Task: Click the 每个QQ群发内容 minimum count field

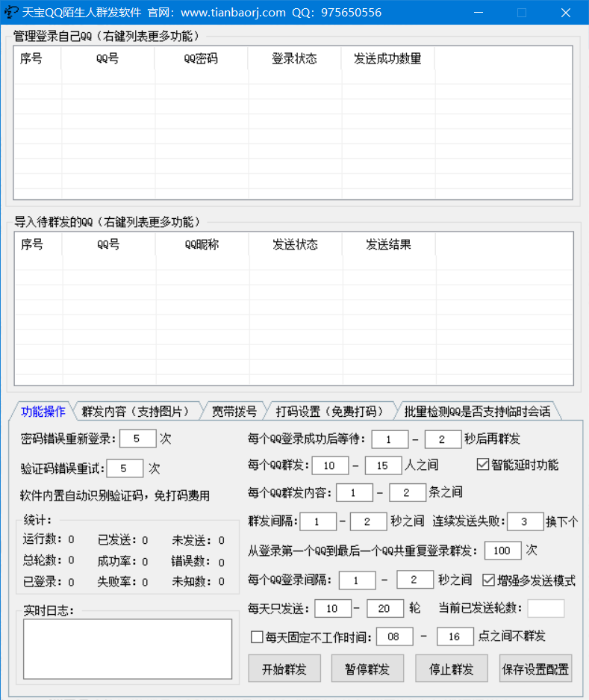Action: coord(355,492)
